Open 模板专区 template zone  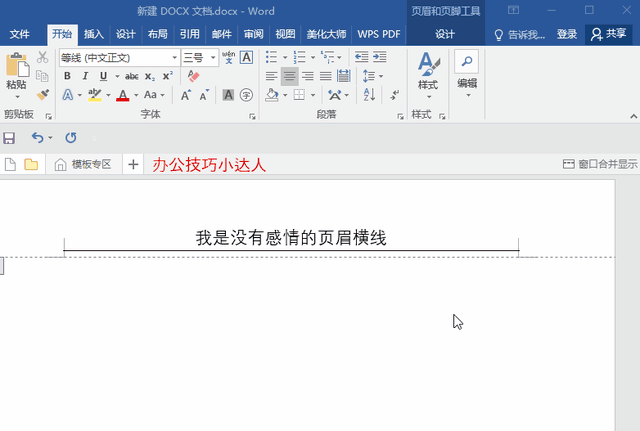coord(83,164)
